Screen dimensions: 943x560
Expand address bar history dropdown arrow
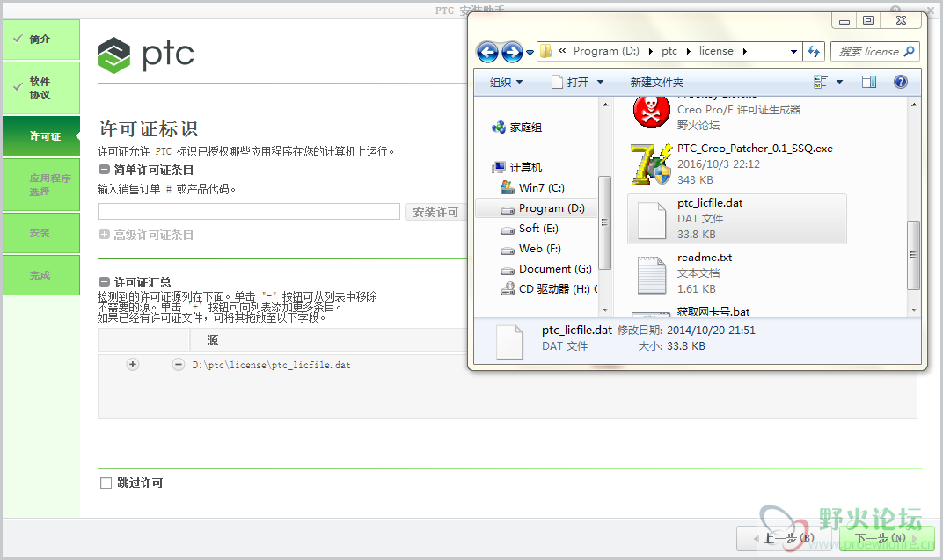[793, 52]
